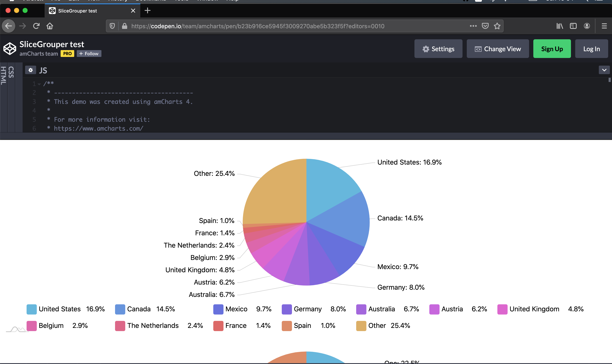
Task: Open the Firefox account icon
Action: tap(587, 26)
